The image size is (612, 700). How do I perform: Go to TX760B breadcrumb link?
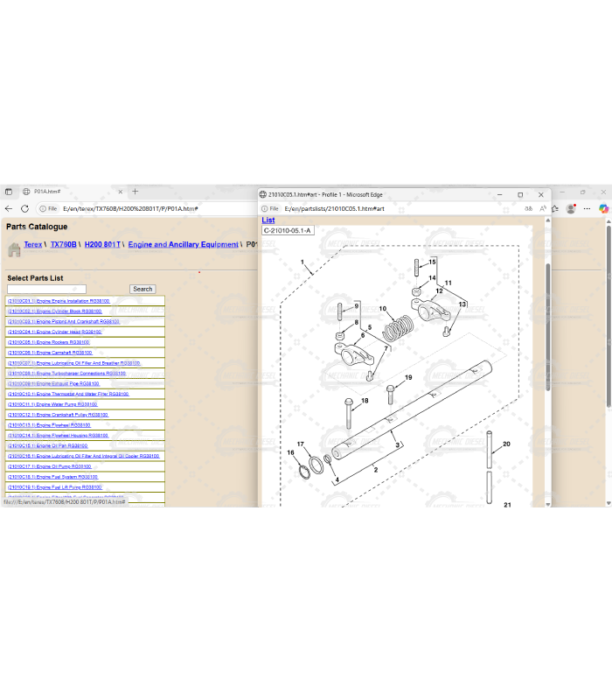coord(64,245)
